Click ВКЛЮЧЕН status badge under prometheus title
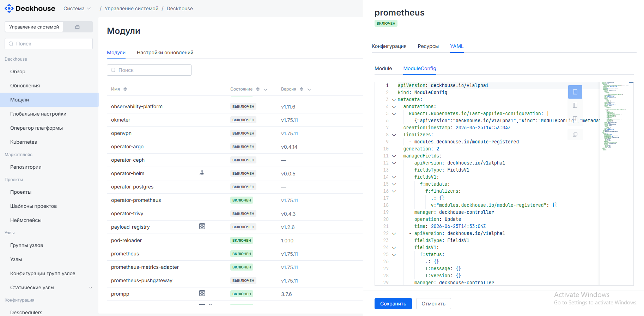The image size is (644, 316). [386, 23]
